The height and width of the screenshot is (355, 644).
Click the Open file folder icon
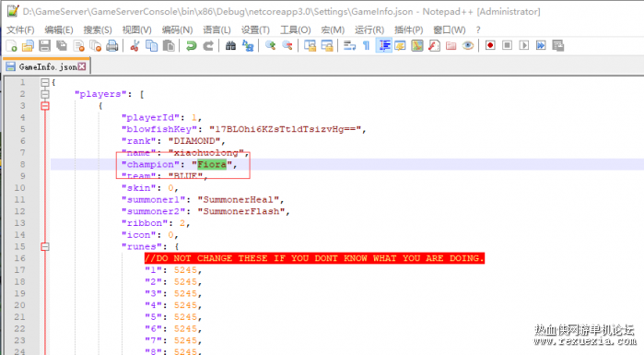(28, 45)
